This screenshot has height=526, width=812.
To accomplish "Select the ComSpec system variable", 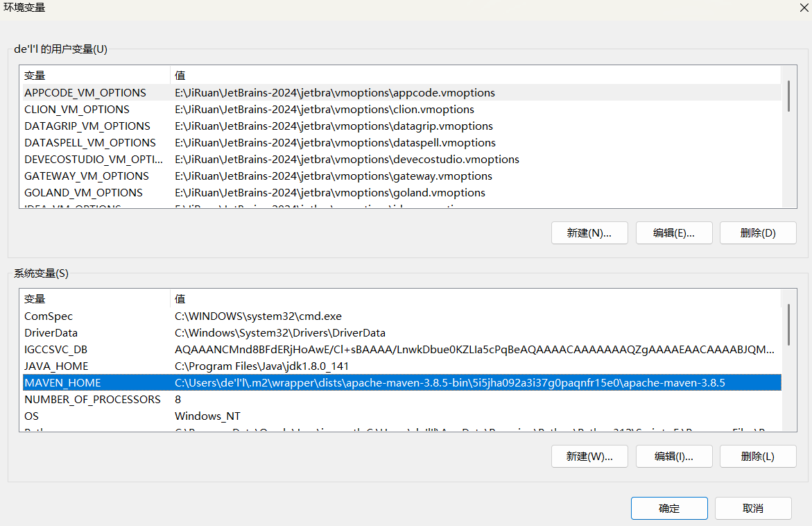I will (x=48, y=316).
